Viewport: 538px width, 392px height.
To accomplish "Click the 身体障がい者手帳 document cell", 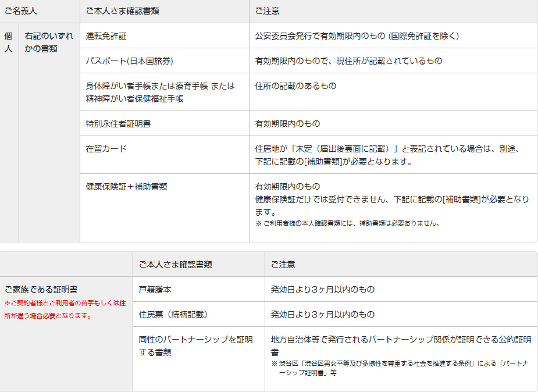I will coord(161,92).
